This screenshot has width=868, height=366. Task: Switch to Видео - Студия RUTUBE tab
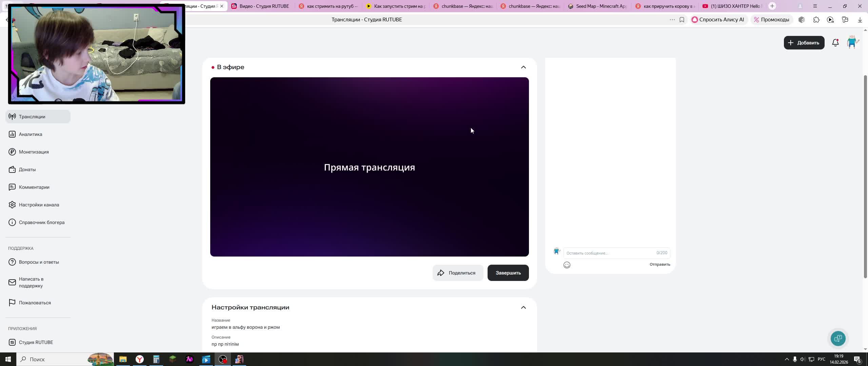pyautogui.click(x=264, y=6)
